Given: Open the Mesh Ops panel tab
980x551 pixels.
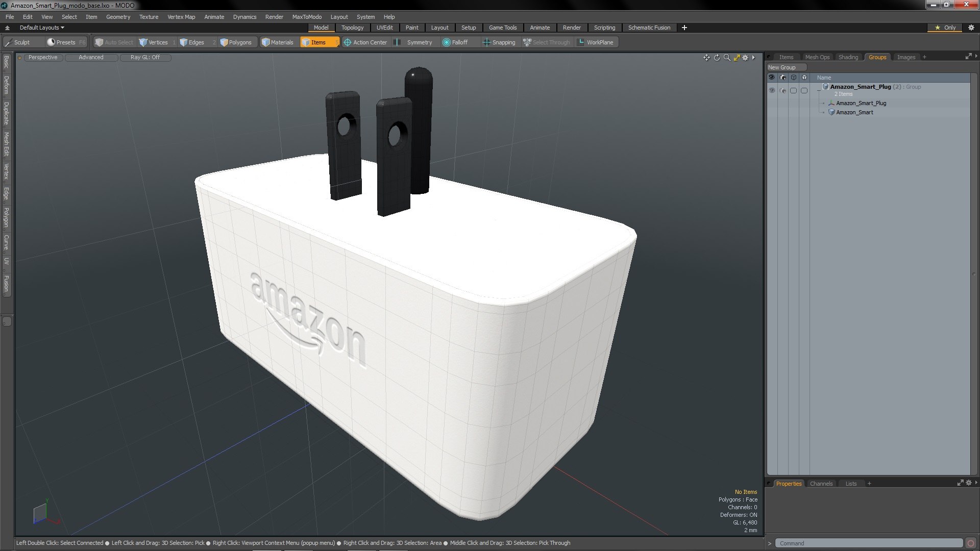Looking at the screenshot, I should (x=817, y=57).
